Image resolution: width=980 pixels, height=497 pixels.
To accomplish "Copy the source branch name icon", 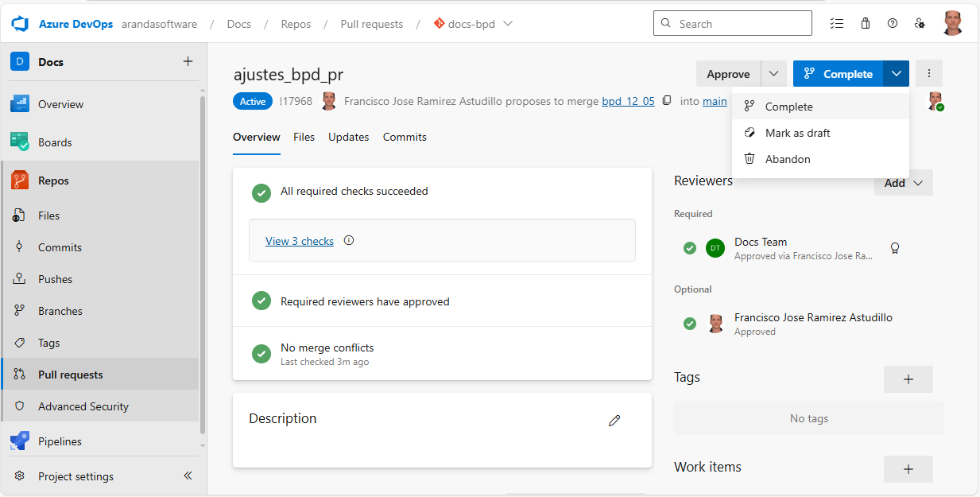I will pos(667,101).
